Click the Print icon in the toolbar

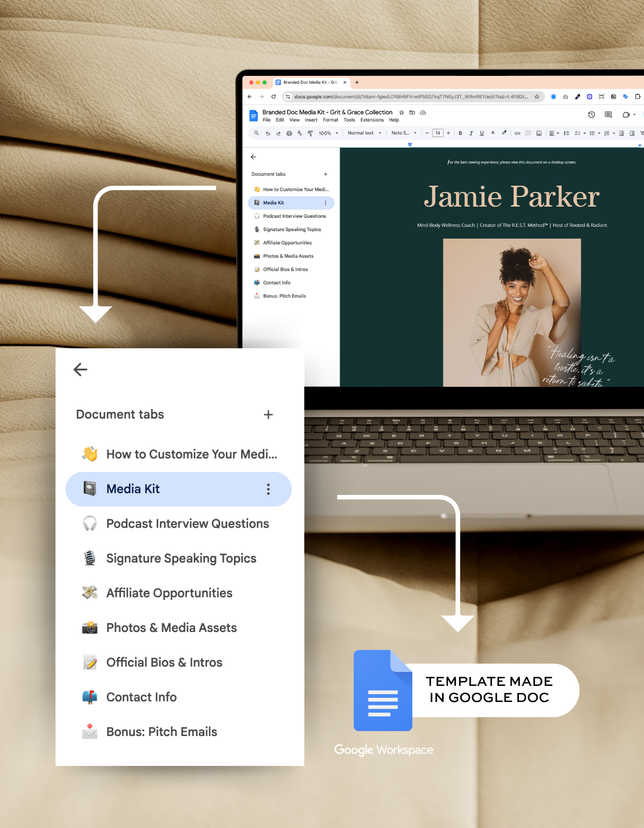click(289, 133)
